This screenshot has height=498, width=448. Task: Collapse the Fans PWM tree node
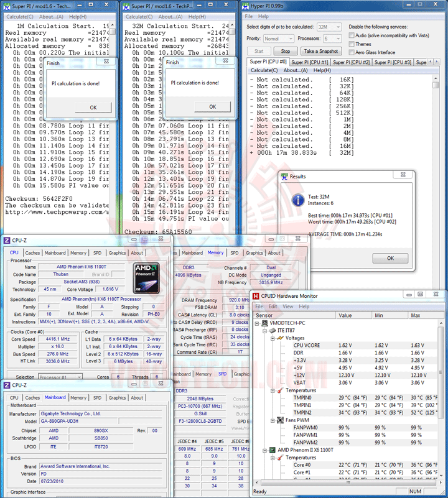273,420
